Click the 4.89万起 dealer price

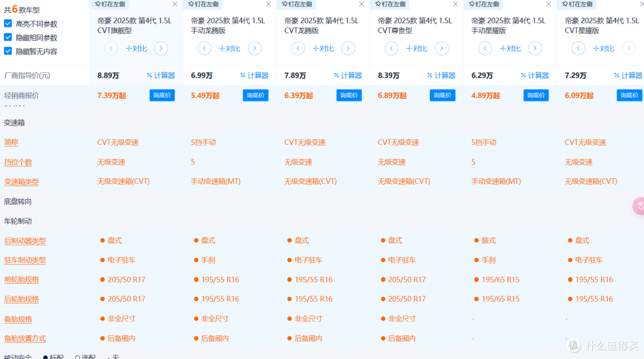(485, 95)
